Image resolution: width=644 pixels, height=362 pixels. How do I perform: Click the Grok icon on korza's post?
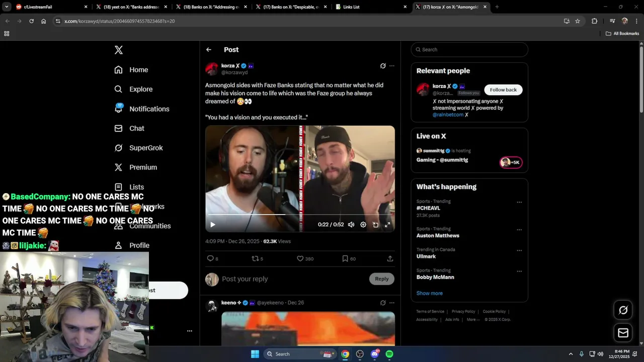383,66
